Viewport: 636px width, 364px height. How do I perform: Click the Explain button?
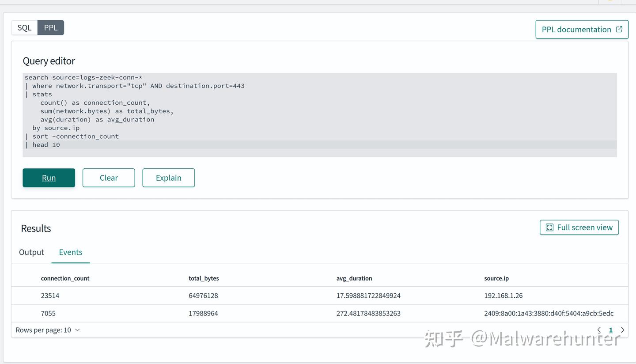(168, 178)
